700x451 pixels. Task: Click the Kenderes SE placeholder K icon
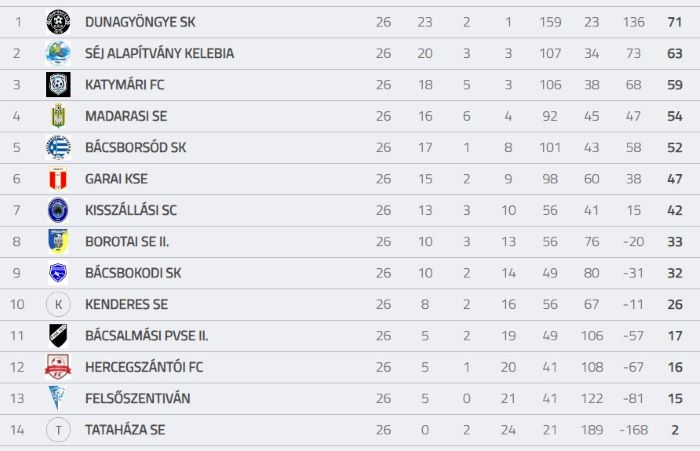[58, 304]
